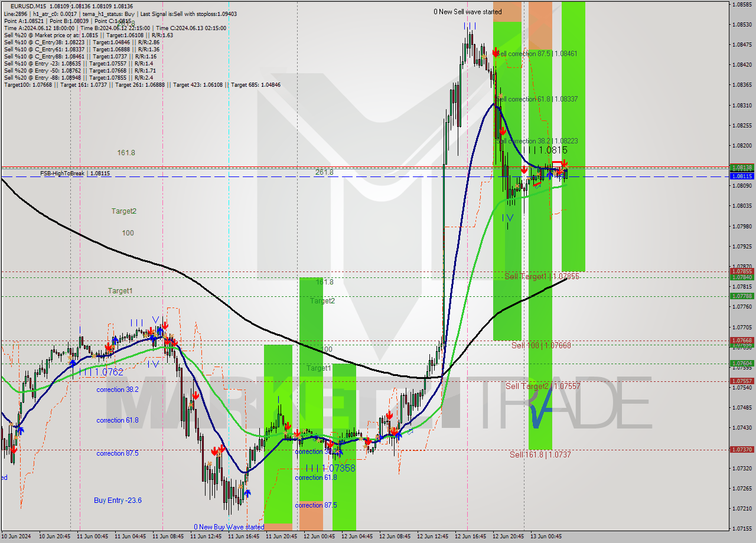Viewport: 756px width, 543px height.
Task: Click the 'Target100: 1.07668' targets line
Action: pos(142,84)
